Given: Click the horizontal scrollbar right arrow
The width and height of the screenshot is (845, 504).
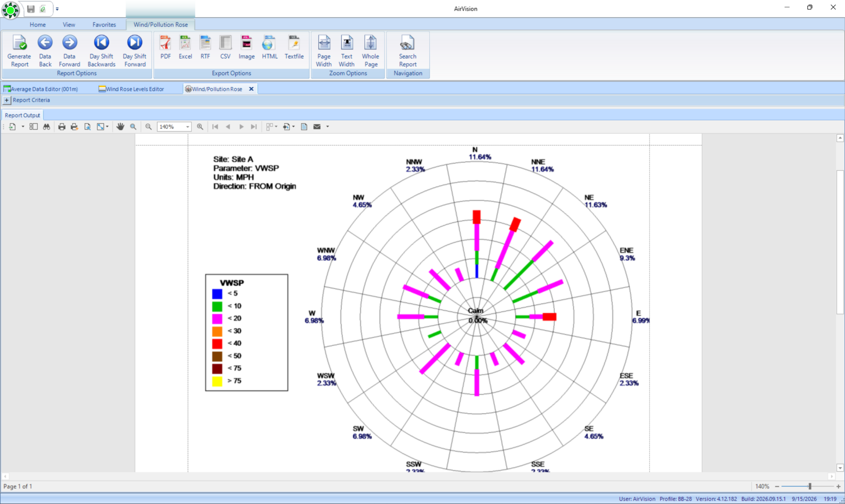Looking at the screenshot, I should tap(831, 476).
